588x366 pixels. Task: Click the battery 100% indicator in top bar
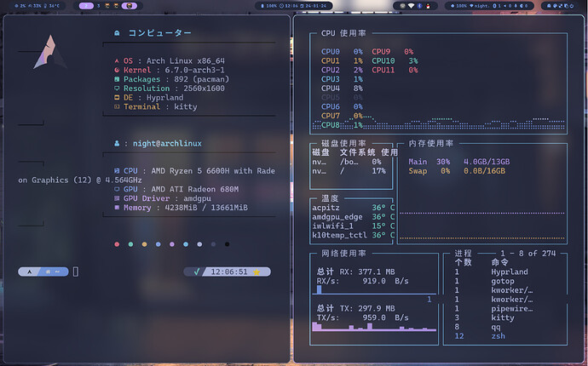269,6
